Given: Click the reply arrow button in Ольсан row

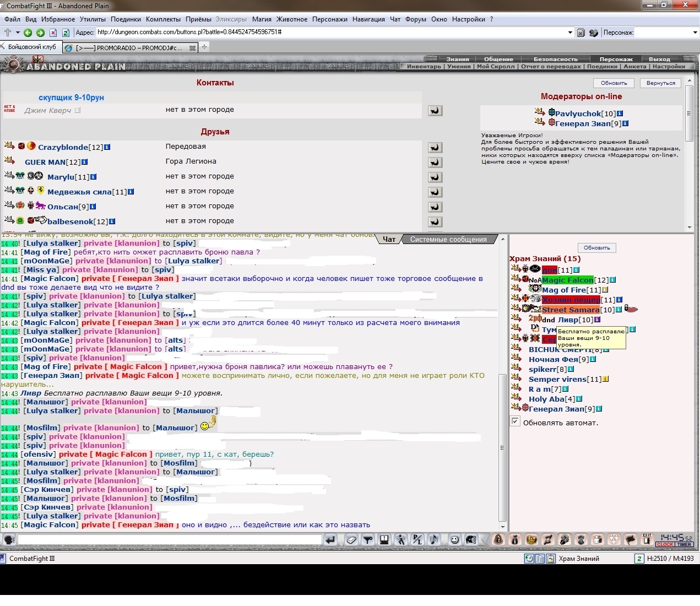Looking at the screenshot, I should (x=435, y=207).
